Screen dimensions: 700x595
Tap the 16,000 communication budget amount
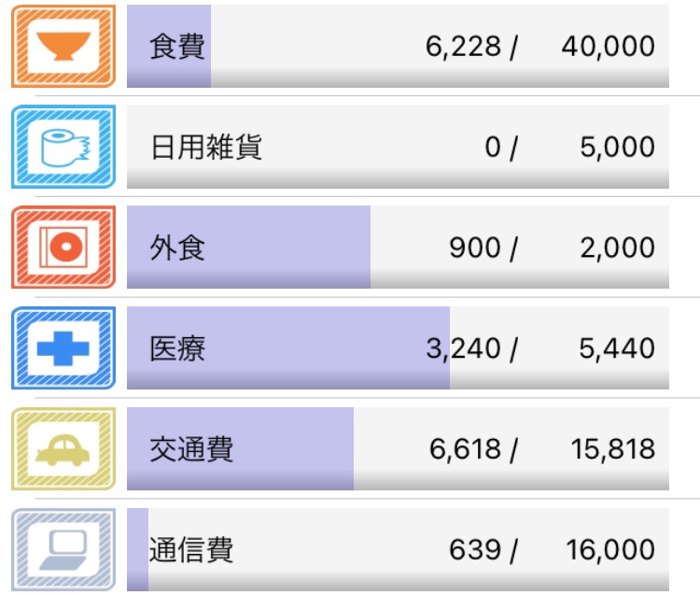click(x=610, y=550)
